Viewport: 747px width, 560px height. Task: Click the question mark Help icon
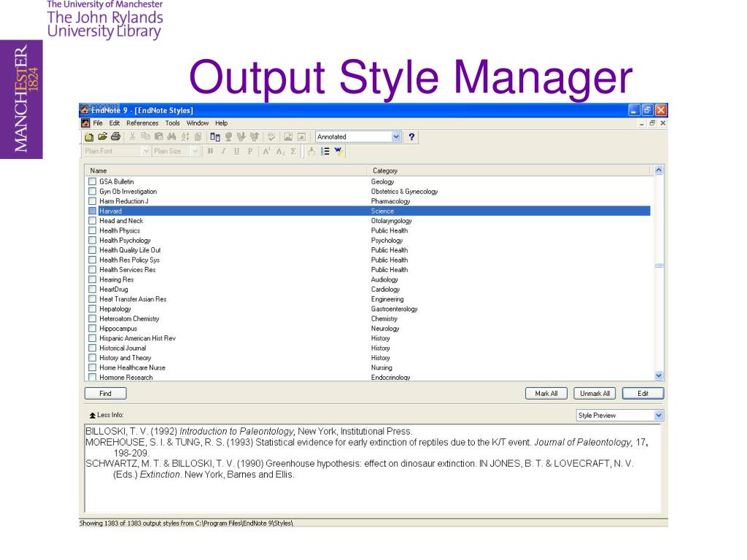tap(411, 137)
